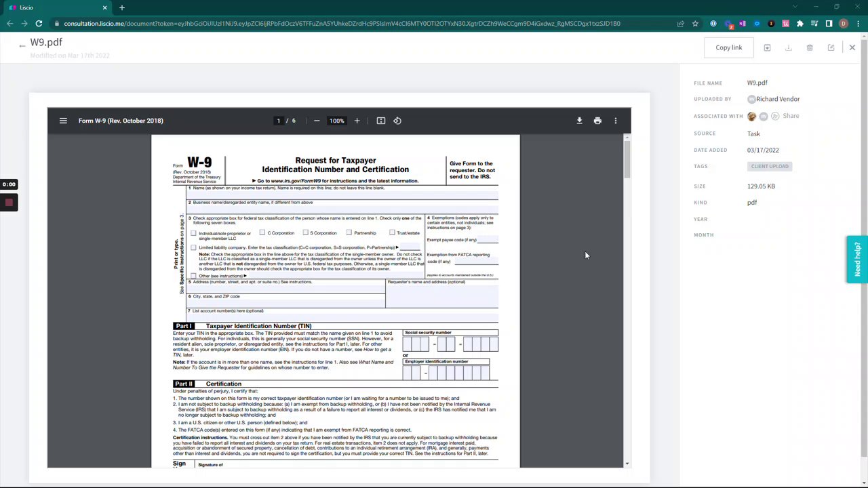Click the share-with-contact icon beside Share
Screen dimensions: 868x488
click(x=775, y=116)
